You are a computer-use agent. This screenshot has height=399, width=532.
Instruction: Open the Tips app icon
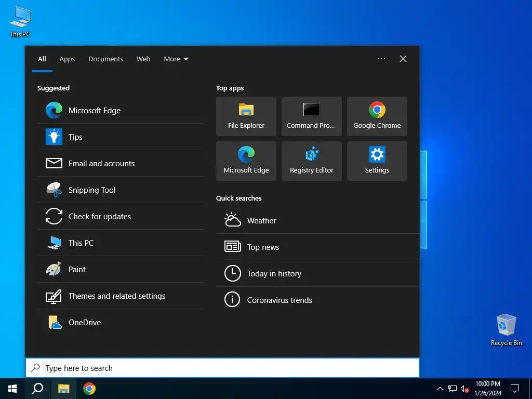54,137
